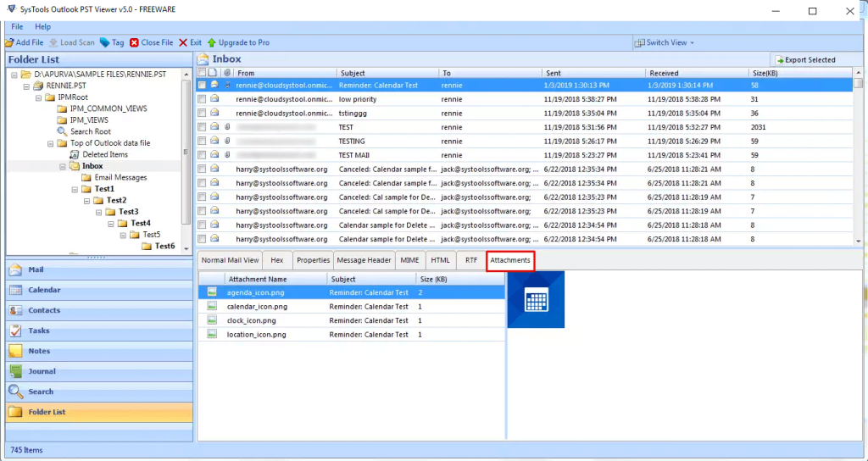
Task: Select agenda_icon.png attachment
Action: point(352,292)
